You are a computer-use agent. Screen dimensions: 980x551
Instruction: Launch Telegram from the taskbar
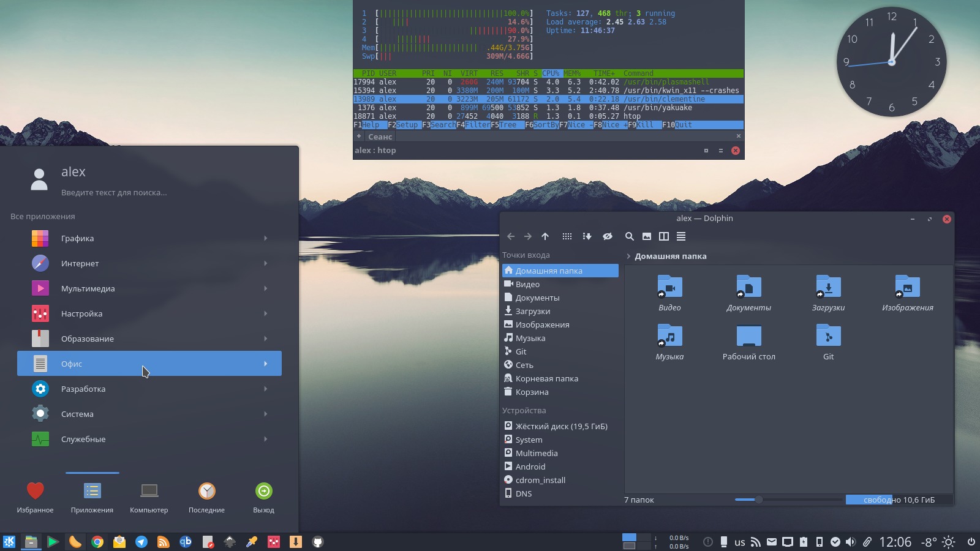tap(141, 542)
